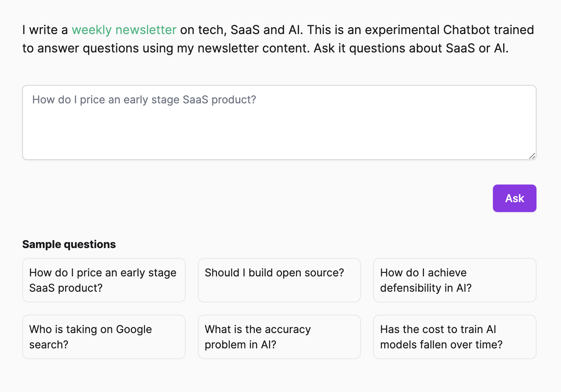Viewport: 561px width, 392px height.
Task: Click the intro sentence mentioning 'experimental Chatbot'
Action: click(x=421, y=30)
